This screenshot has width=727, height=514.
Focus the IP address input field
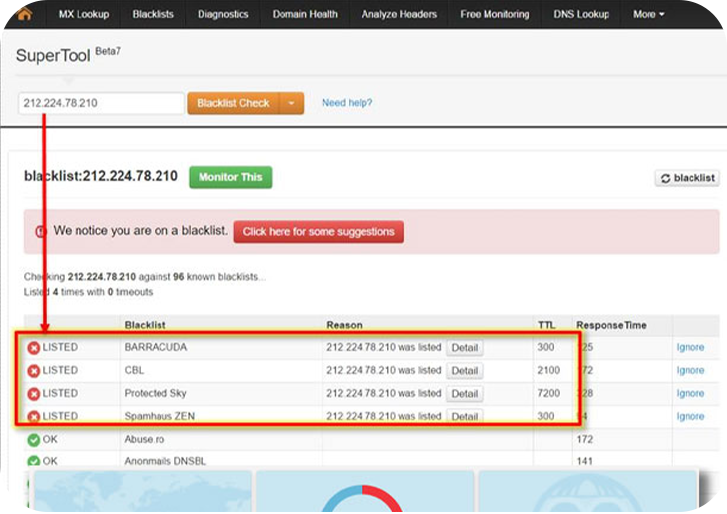point(101,103)
